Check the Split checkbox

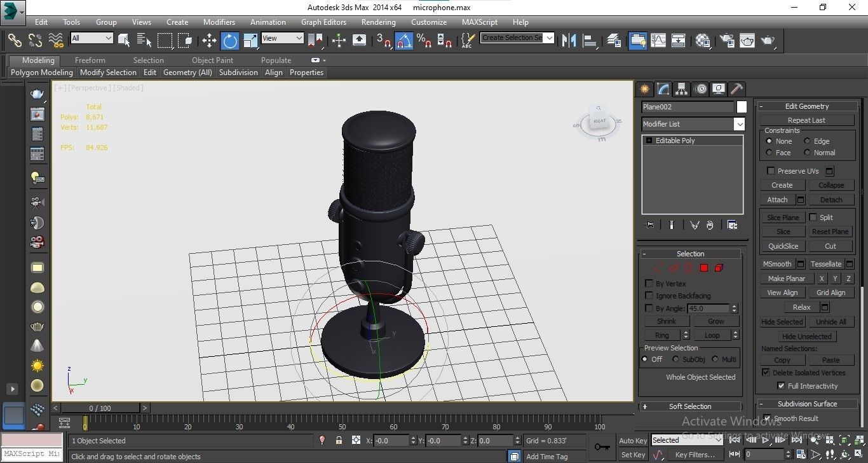click(x=813, y=218)
